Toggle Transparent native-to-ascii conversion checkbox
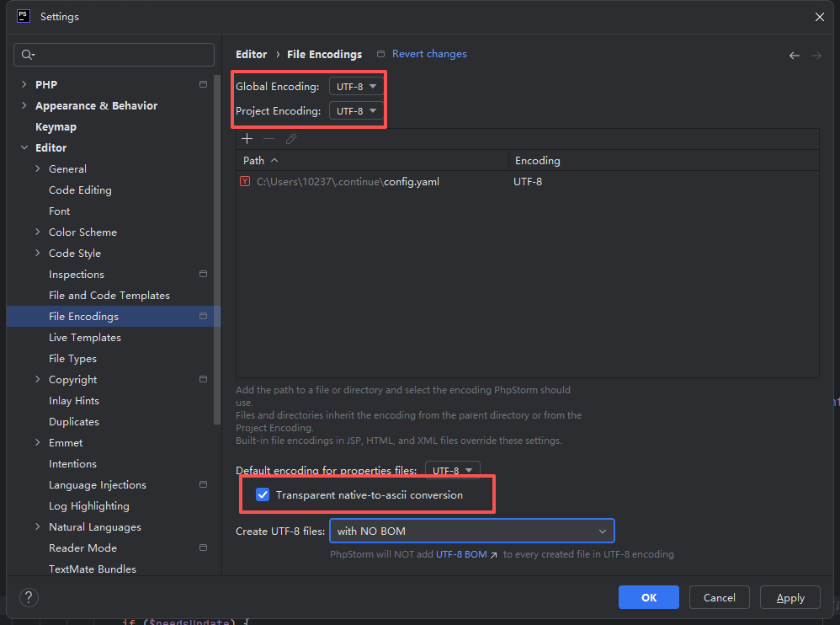Image resolution: width=840 pixels, height=625 pixels. tap(263, 494)
